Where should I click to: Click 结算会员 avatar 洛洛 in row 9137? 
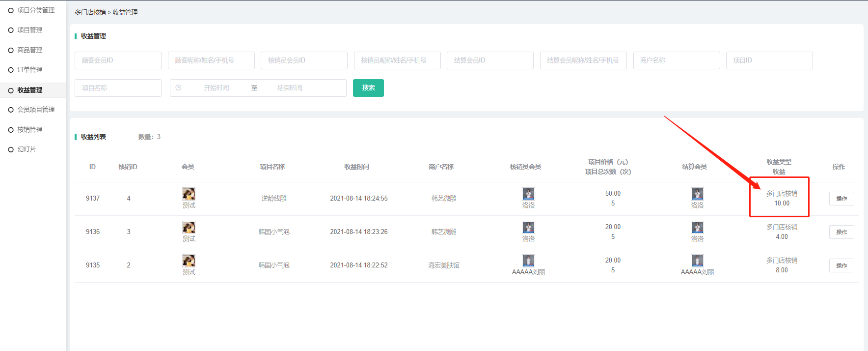point(697,194)
